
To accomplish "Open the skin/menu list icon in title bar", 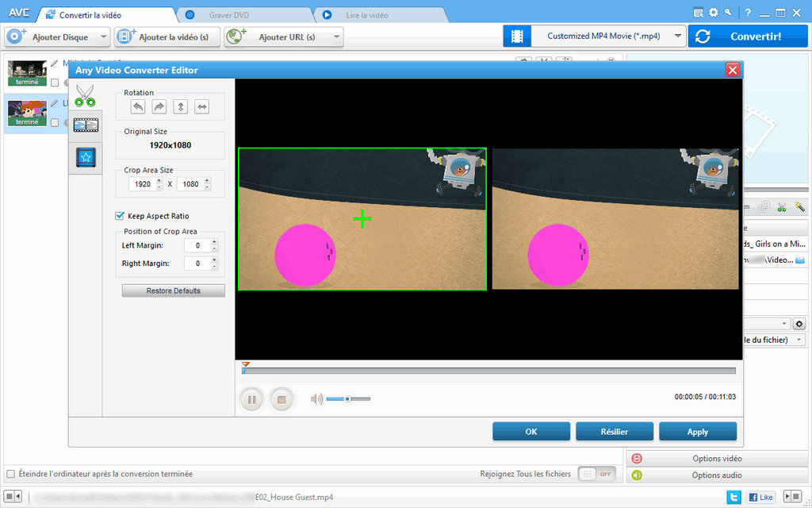I will (x=699, y=13).
